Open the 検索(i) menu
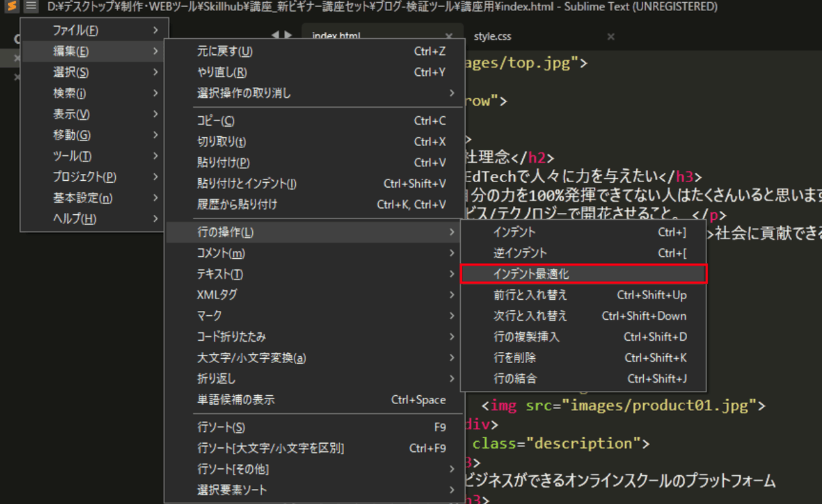Screen dimensions: 822x504 click(x=92, y=93)
